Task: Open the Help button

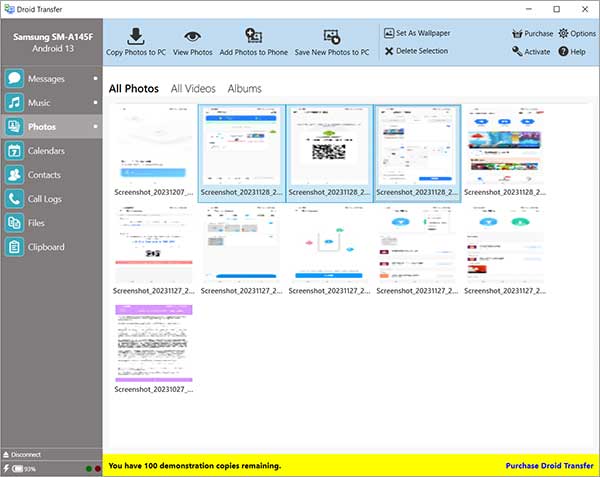Action: click(563, 52)
